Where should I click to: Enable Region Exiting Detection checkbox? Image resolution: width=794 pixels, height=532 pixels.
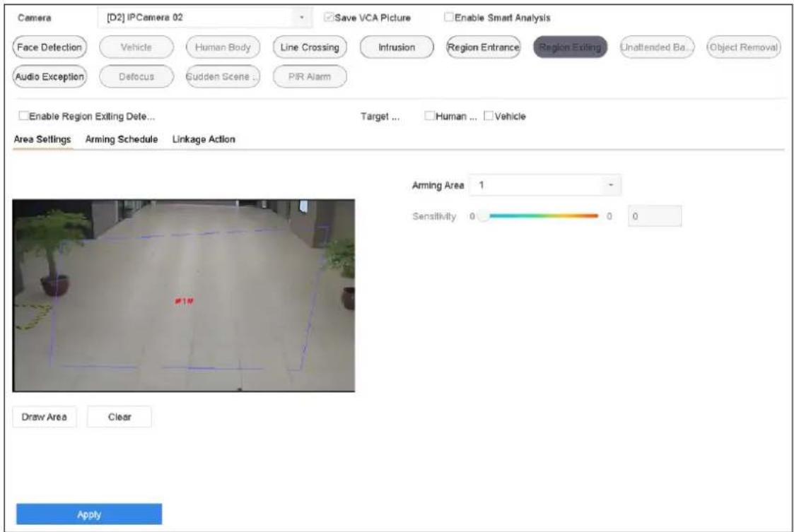coord(23,116)
